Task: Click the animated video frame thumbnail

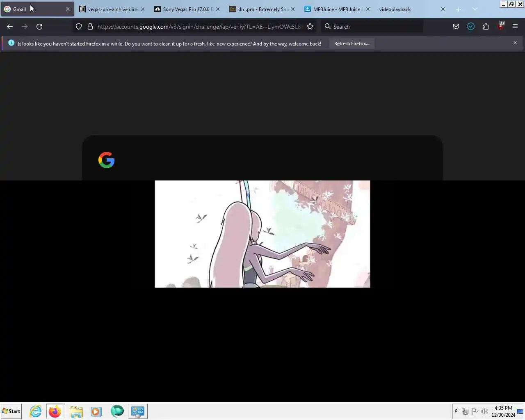Action: point(262,234)
